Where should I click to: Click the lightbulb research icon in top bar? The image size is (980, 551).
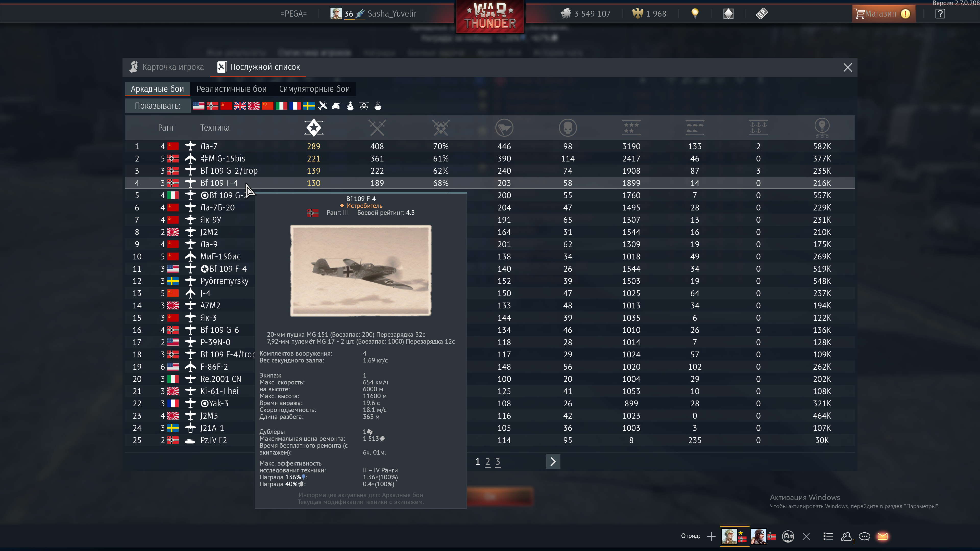[695, 14]
